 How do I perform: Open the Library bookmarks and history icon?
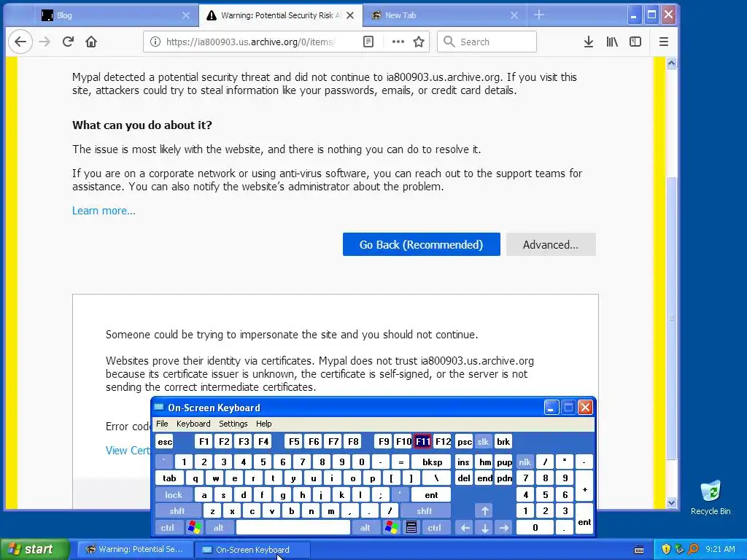coord(612,42)
